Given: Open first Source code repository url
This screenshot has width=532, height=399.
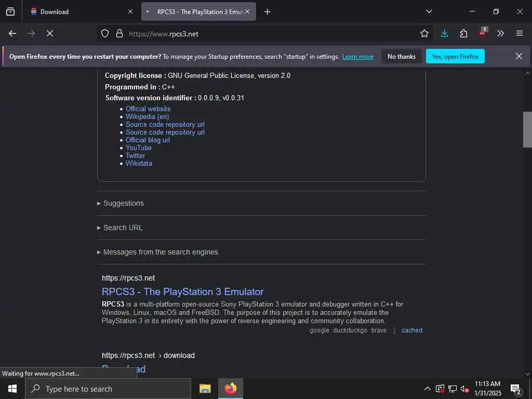Looking at the screenshot, I should tap(165, 125).
